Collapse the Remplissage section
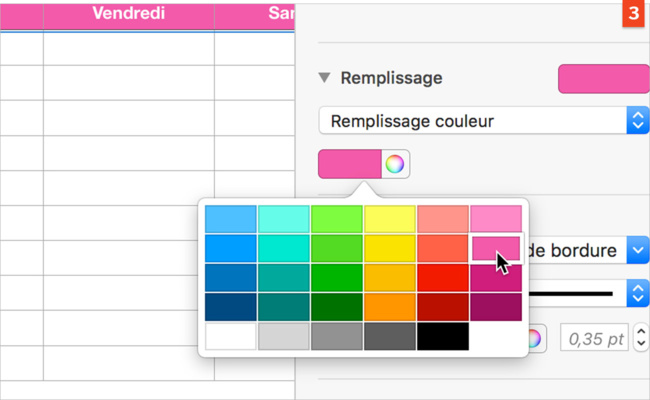Screen dimensions: 650x400 (x=324, y=78)
